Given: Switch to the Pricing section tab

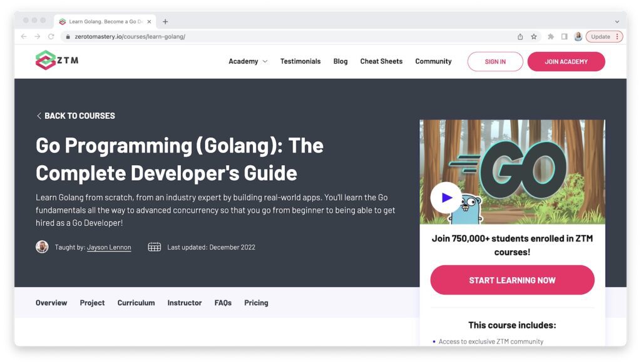Looking at the screenshot, I should click(x=256, y=303).
